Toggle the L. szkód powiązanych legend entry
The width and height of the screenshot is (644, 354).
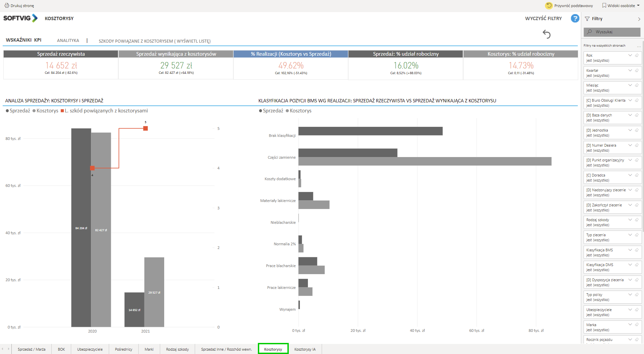pos(104,111)
